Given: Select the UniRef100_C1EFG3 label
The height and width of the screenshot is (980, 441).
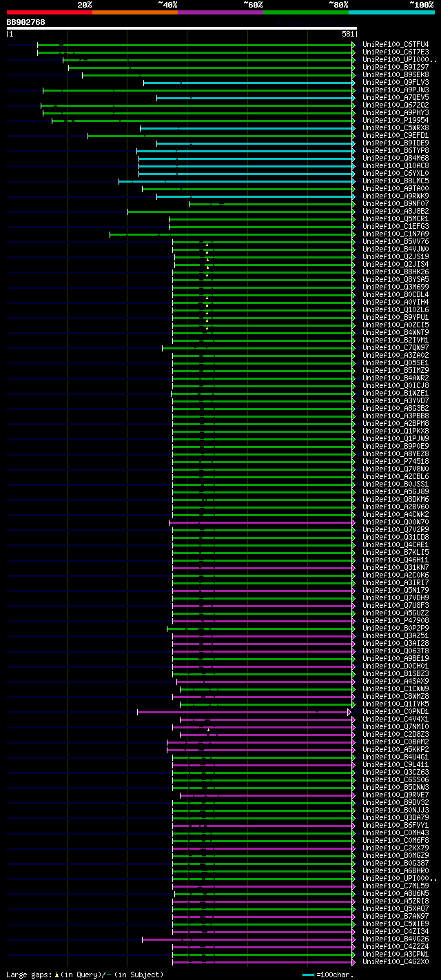Looking at the screenshot, I should [x=396, y=227].
